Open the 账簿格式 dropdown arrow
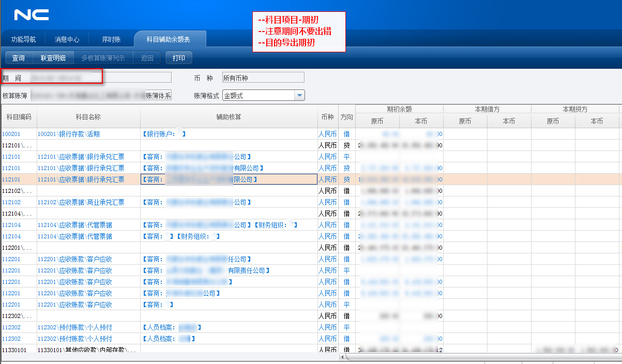Image resolution: width=622 pixels, height=364 pixels. [299, 95]
